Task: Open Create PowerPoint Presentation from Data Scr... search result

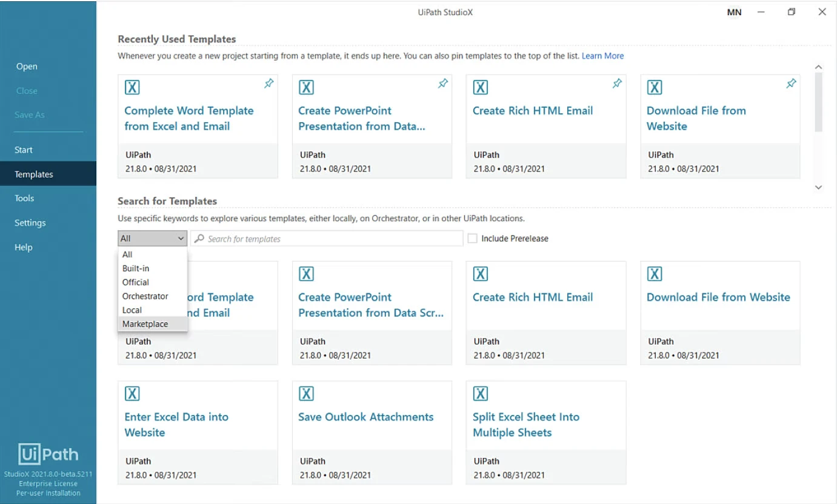Action: [x=371, y=305]
